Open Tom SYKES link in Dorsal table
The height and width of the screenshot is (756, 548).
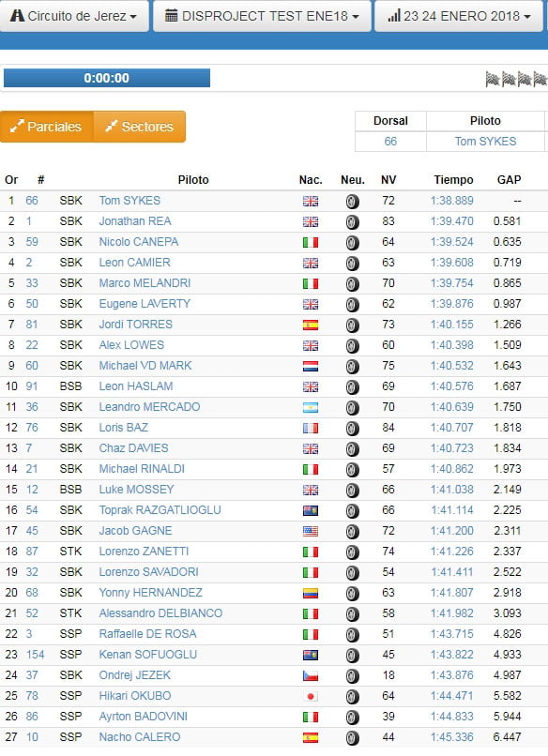click(x=485, y=142)
